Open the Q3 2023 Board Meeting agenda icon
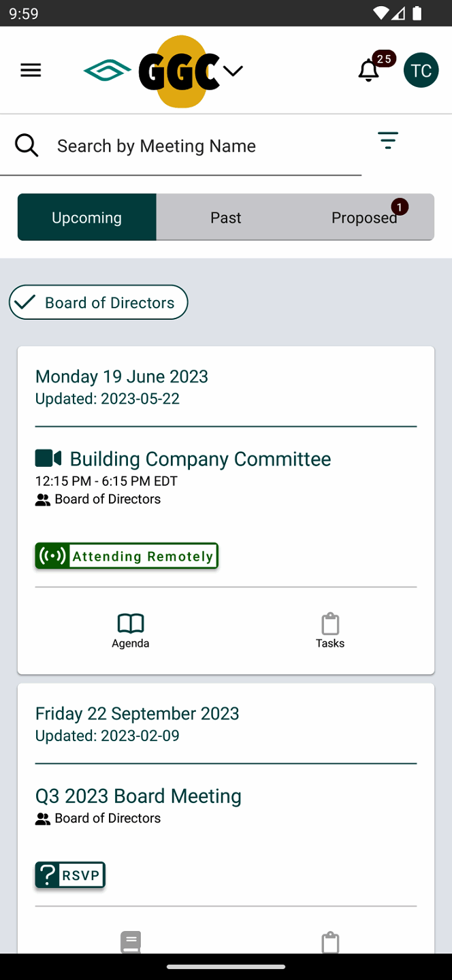Screen dimensions: 452x980 click(x=131, y=943)
